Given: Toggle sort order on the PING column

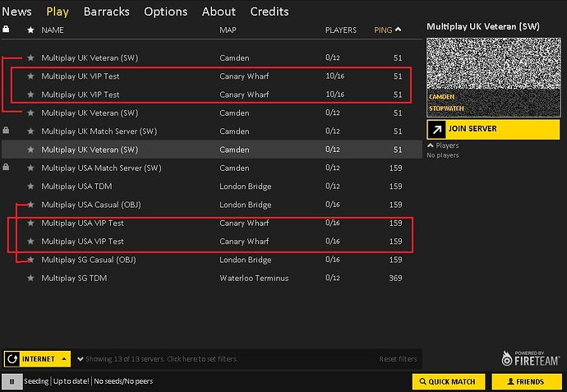Looking at the screenshot, I should pyautogui.click(x=387, y=30).
